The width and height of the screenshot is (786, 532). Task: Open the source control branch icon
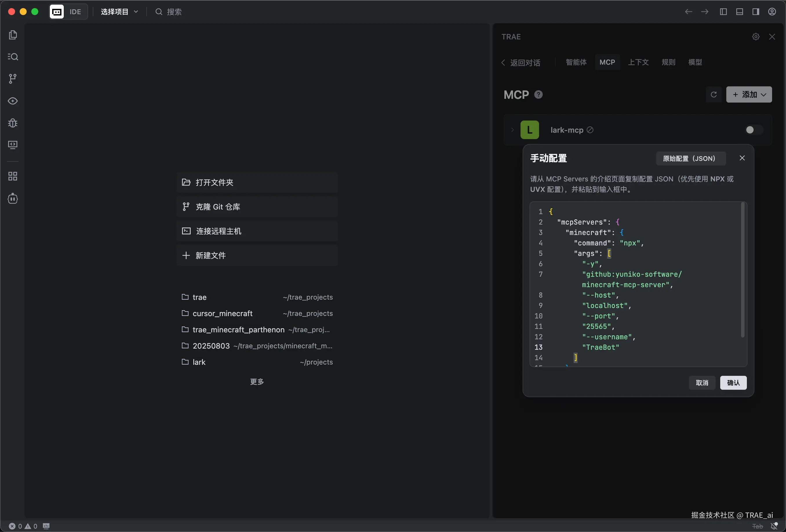point(13,79)
